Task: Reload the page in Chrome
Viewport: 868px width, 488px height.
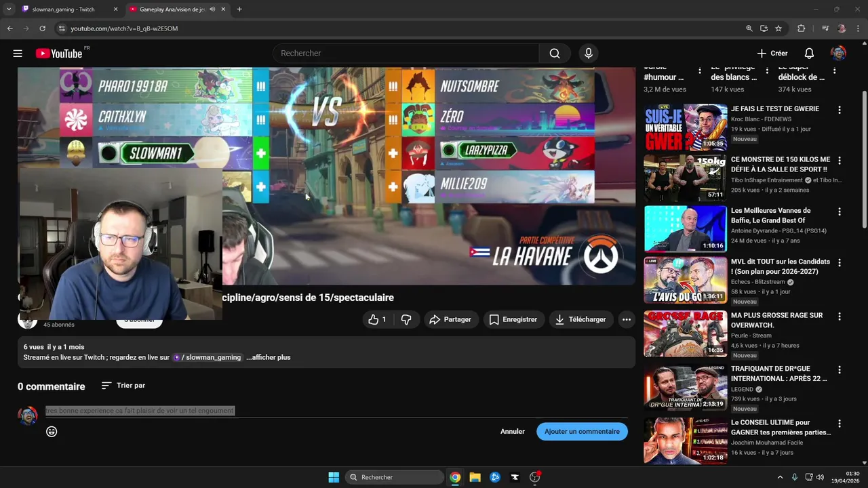Action: click(42, 28)
